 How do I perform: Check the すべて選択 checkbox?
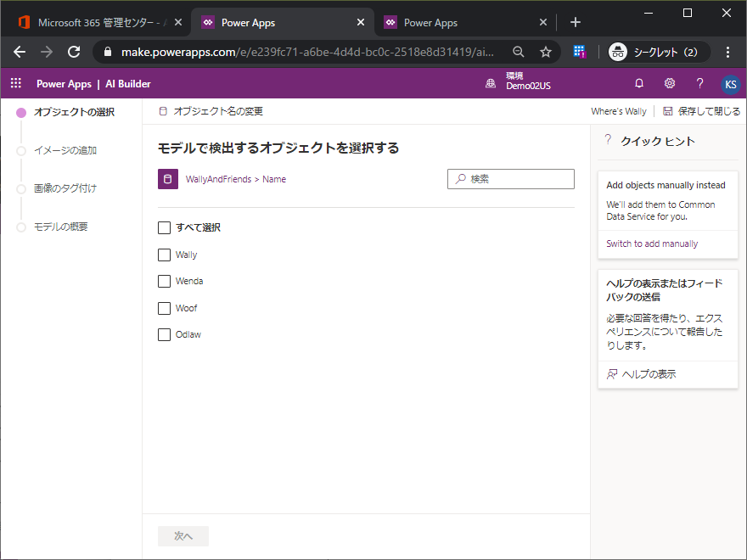click(x=164, y=227)
